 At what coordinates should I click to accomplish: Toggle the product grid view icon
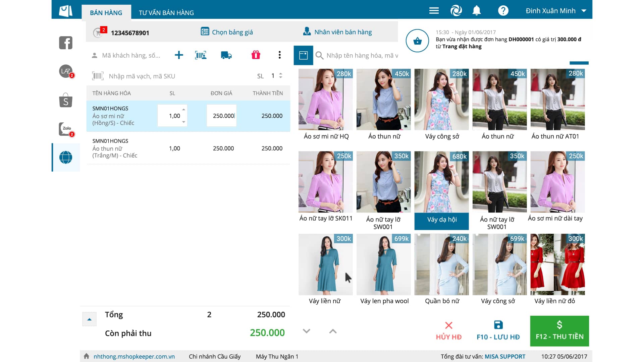coord(303,55)
